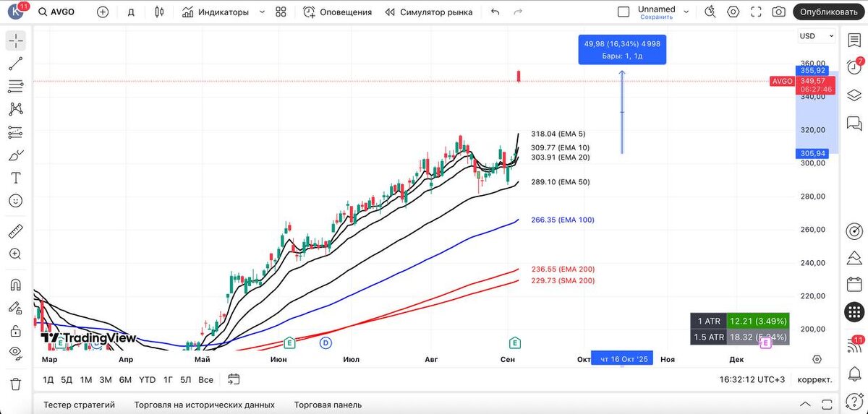Select the 6М date range
The width and height of the screenshot is (868, 414).
click(125, 379)
